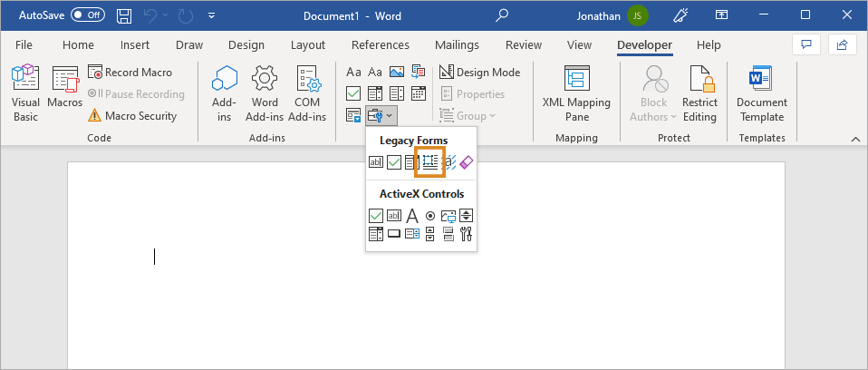Switch to the Mailings tab
Screen dimensions: 868x370
coord(457,44)
